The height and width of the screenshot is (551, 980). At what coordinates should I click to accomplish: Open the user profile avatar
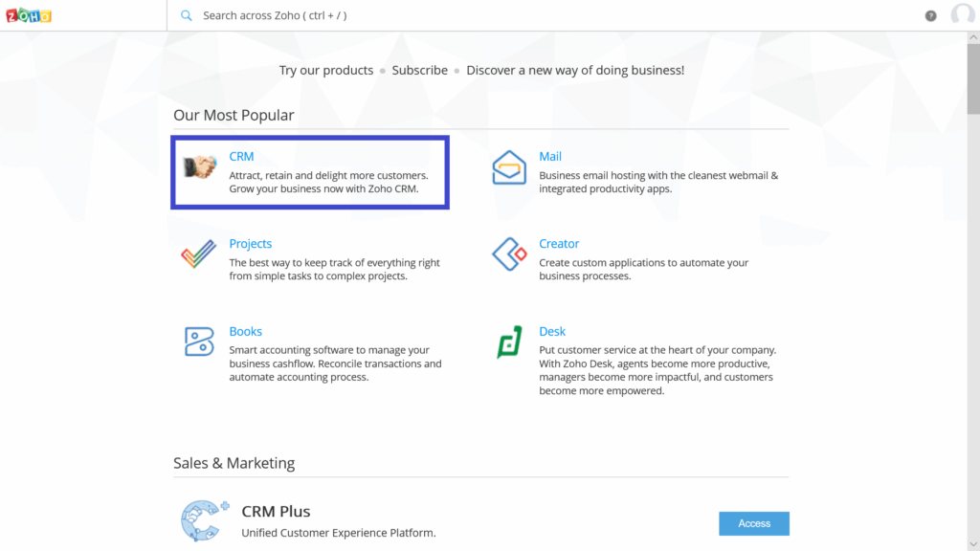[x=963, y=14]
